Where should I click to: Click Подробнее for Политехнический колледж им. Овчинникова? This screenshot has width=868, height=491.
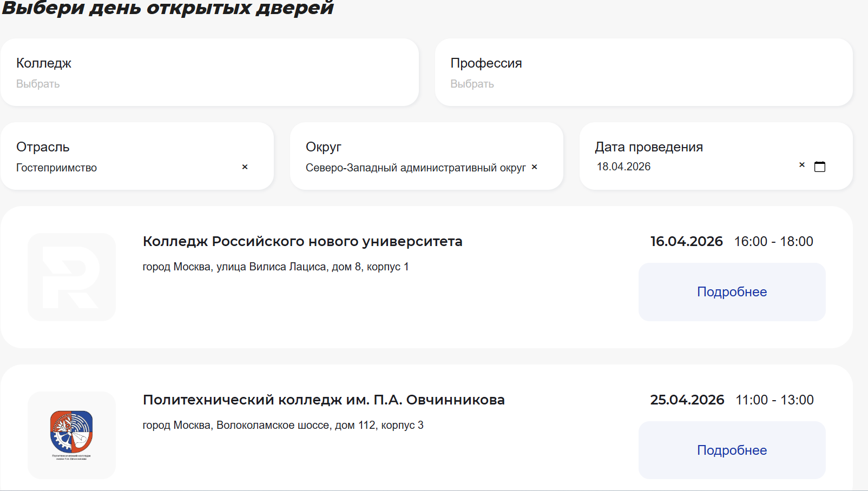tap(732, 450)
